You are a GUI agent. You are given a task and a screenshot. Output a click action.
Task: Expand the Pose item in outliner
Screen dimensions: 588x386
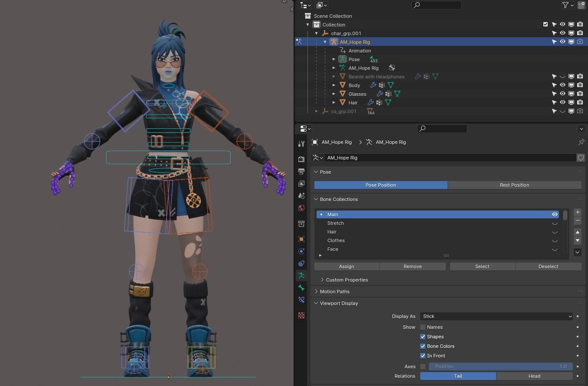334,59
